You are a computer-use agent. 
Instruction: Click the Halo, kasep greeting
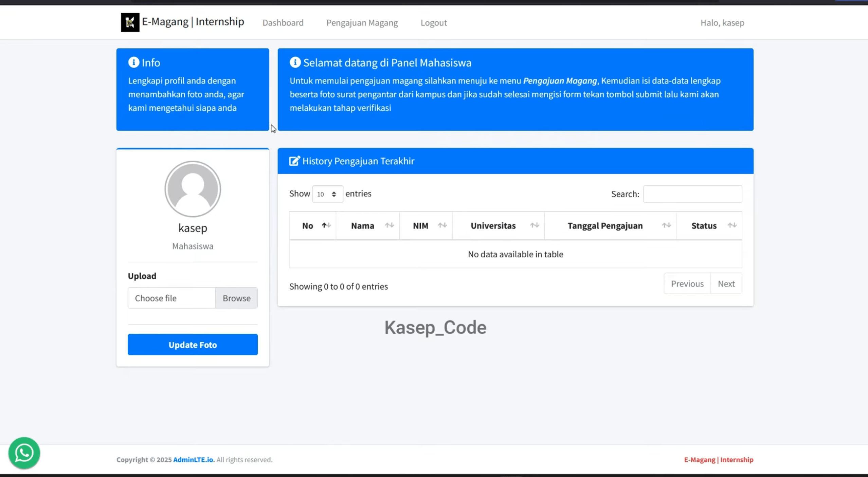722,23
